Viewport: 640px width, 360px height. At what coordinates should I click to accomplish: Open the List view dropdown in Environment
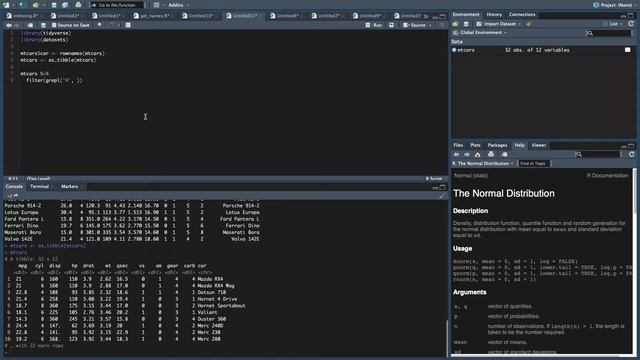click(612, 24)
